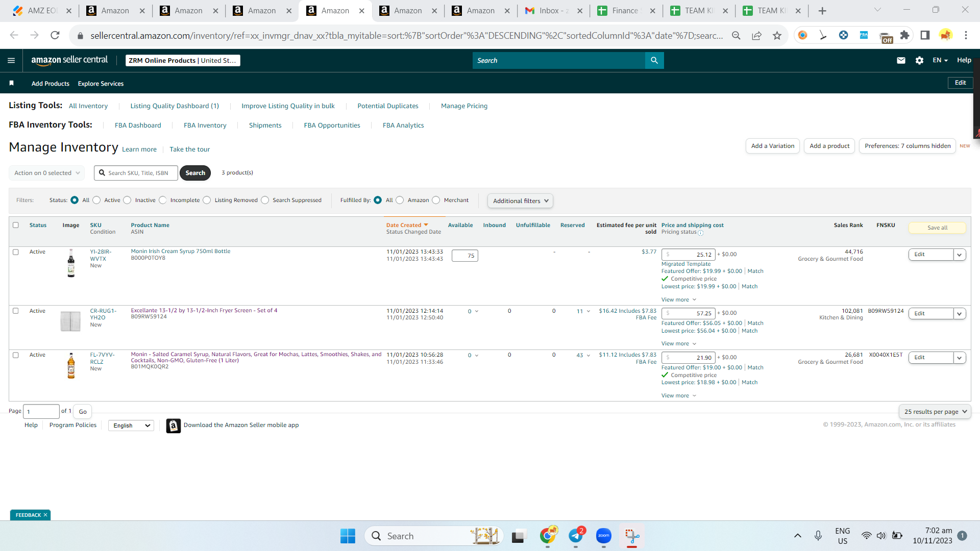Select the Salted Caramel Syrup row checkbox
The height and width of the screenshot is (551, 980).
click(x=16, y=355)
